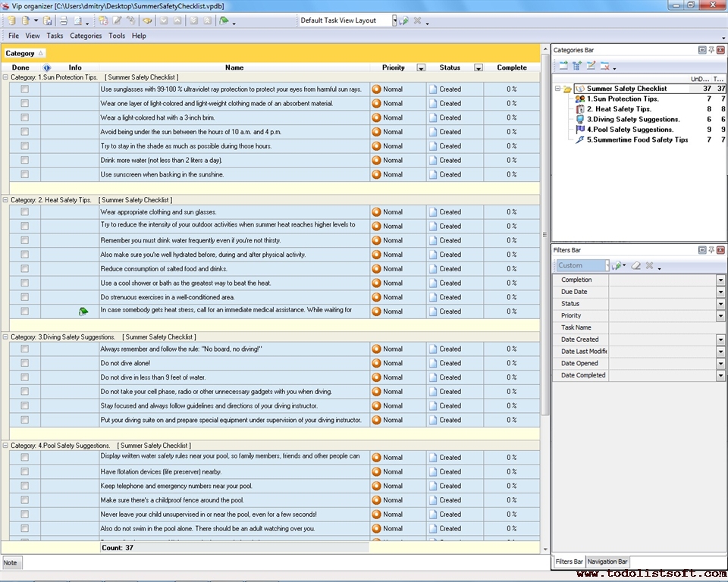
Task: Click the pin icon on Categories Bar
Action: (711, 50)
